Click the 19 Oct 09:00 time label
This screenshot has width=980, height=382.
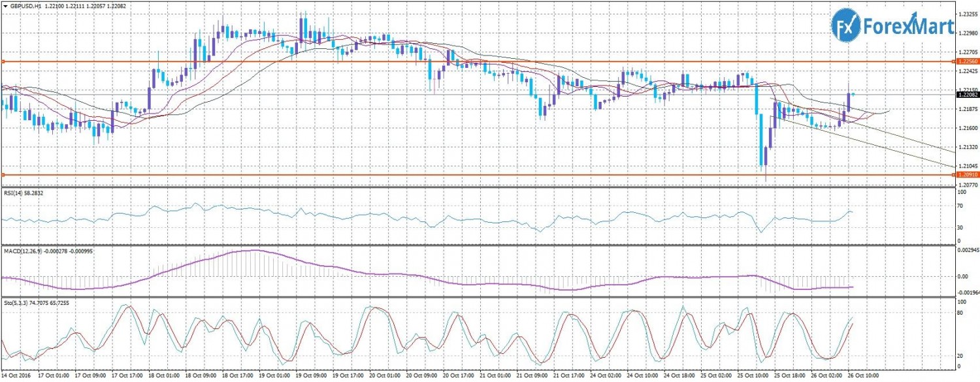click(x=312, y=376)
